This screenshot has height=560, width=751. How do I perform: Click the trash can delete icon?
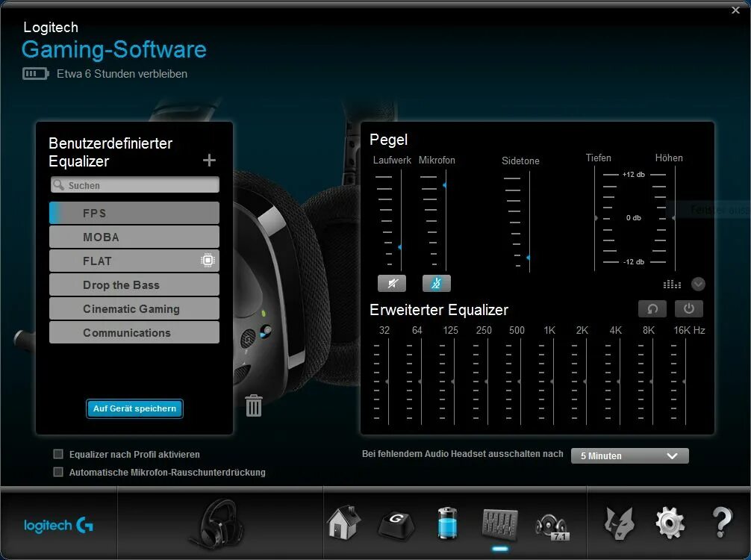click(x=253, y=405)
